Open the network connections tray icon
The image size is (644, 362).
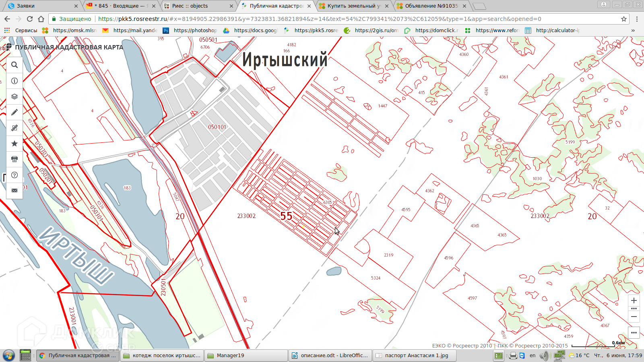(559, 356)
